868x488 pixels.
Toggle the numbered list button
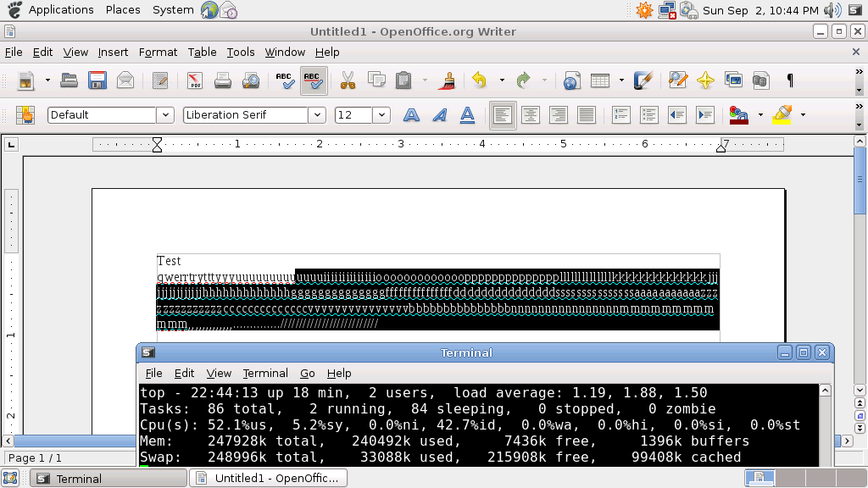coord(621,115)
